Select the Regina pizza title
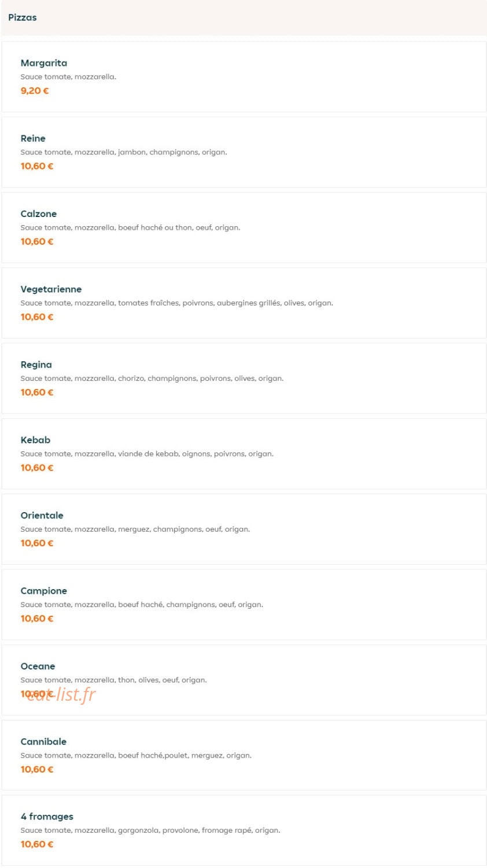Image resolution: width=487 pixels, height=868 pixels. point(36,365)
